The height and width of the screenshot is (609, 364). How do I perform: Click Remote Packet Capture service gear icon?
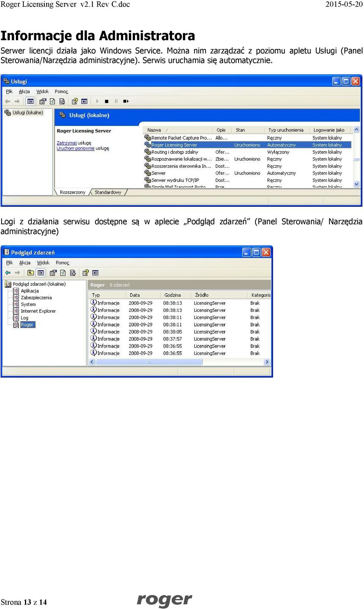click(x=147, y=138)
